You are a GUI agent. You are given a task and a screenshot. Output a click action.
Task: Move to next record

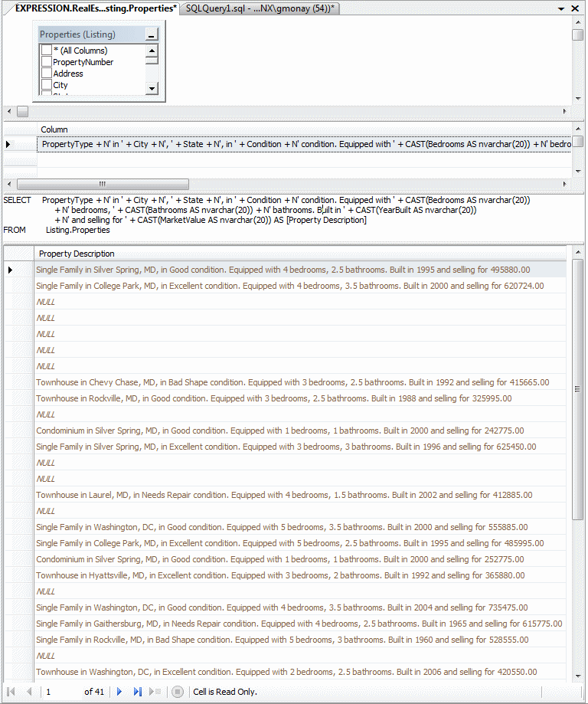[119, 692]
